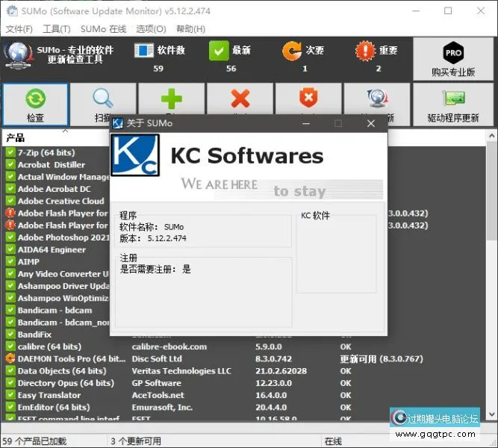Open the 帮助(H) menu

[190, 29]
